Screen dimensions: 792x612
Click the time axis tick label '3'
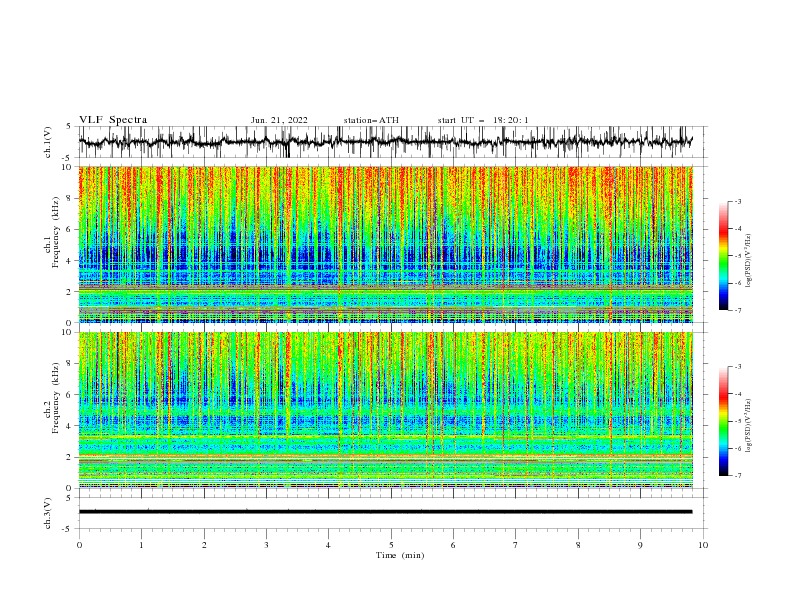(266, 545)
